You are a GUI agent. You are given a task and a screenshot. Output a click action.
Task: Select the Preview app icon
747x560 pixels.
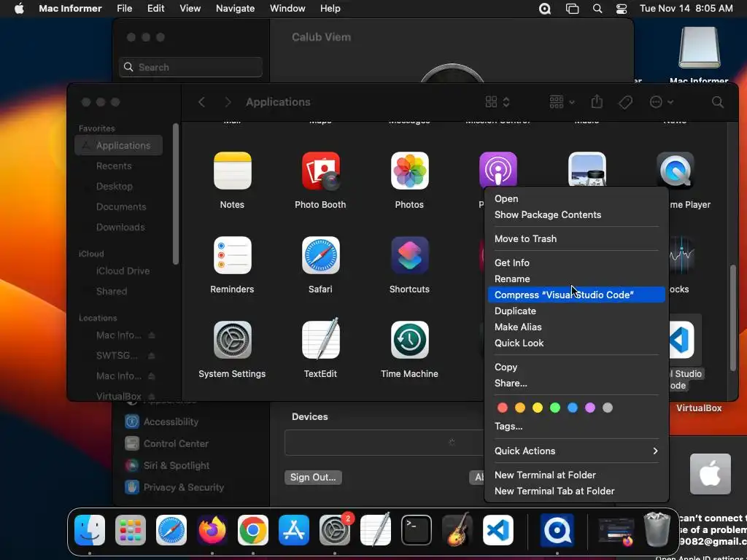tap(587, 169)
